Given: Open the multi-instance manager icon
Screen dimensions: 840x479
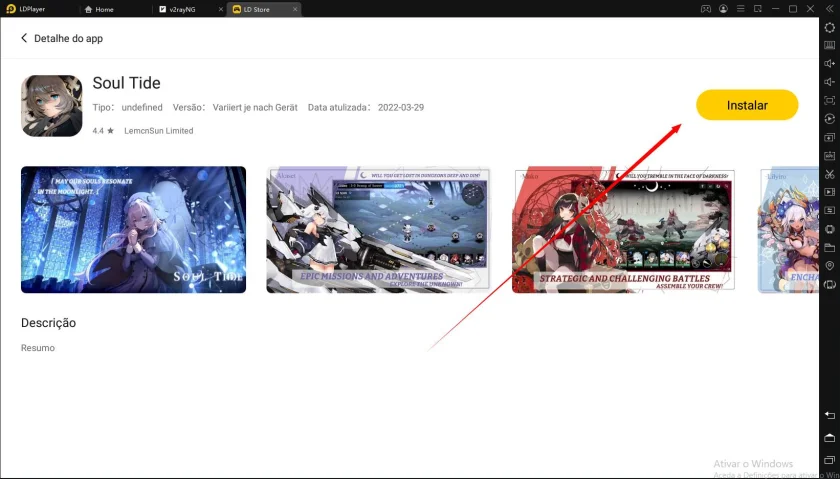Looking at the screenshot, I should coord(829,137).
